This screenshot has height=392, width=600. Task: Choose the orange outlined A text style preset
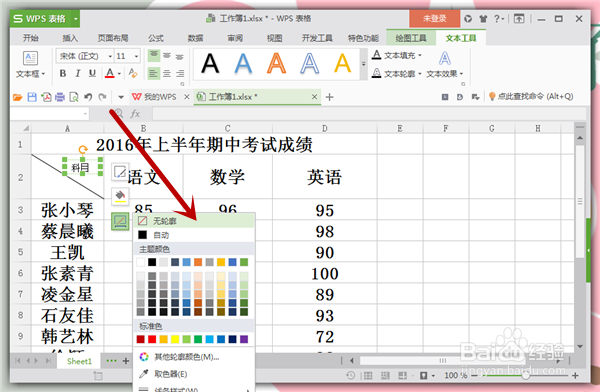point(276,64)
